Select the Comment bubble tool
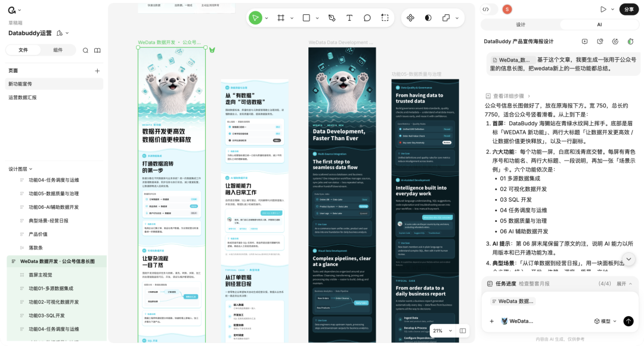This screenshot has width=644, height=346. click(367, 18)
